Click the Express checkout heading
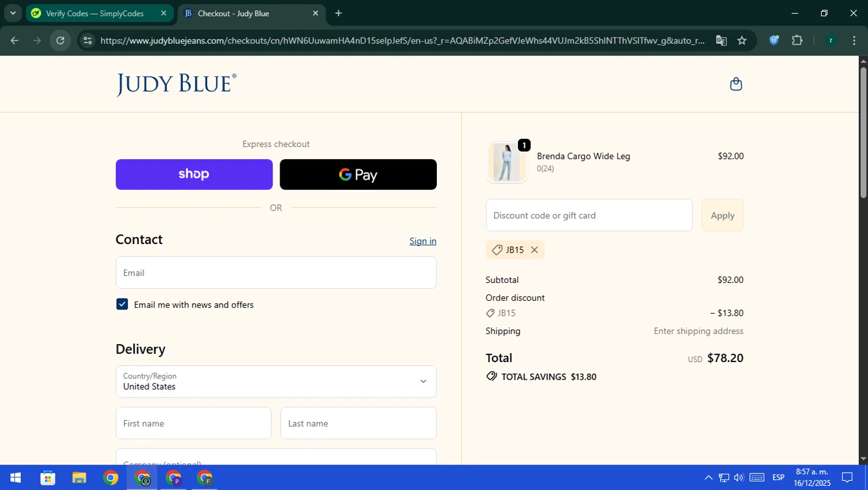This screenshot has height=490, width=868. point(276,144)
